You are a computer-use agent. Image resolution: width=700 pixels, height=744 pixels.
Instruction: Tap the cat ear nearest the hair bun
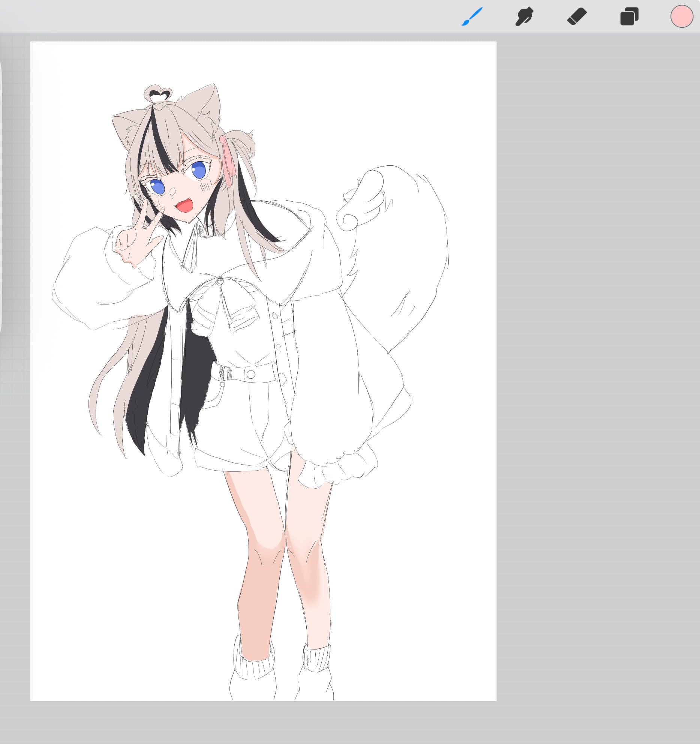coord(202,105)
